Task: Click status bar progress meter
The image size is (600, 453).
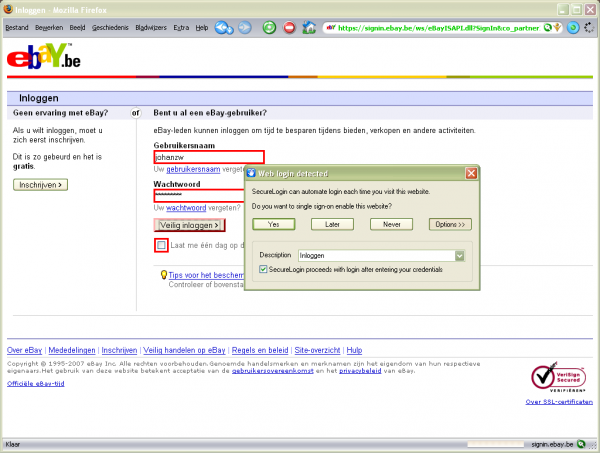Action: [x=496, y=444]
